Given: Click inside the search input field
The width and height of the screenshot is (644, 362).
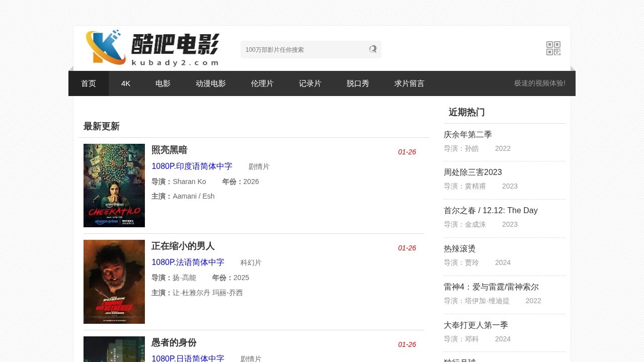Looking at the screenshot, I should (302, 49).
